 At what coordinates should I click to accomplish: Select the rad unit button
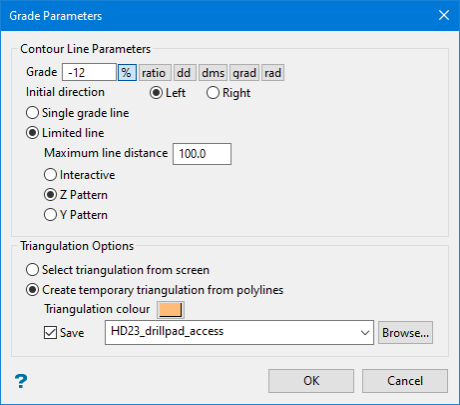coord(273,73)
